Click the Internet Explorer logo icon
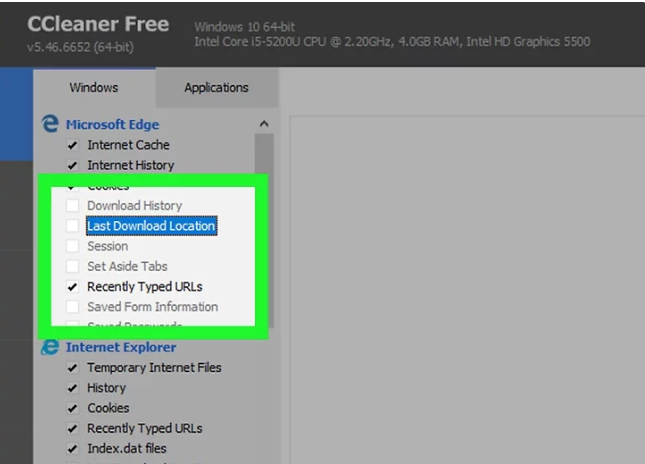645x464 pixels. pos(50,347)
